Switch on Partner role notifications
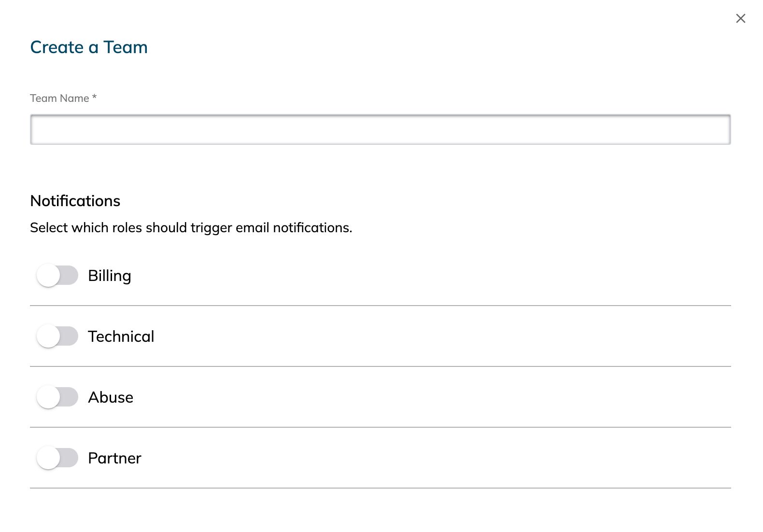Image resolution: width=763 pixels, height=532 pixels. point(57,458)
